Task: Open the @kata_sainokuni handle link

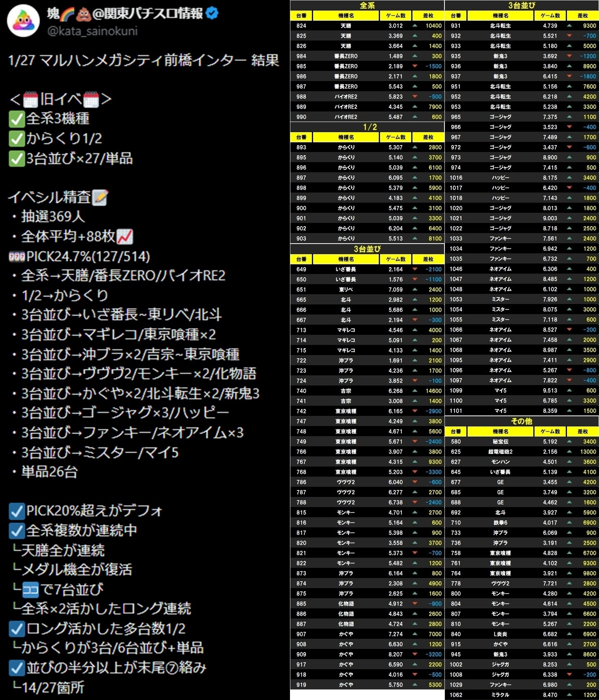Action: click(92, 31)
